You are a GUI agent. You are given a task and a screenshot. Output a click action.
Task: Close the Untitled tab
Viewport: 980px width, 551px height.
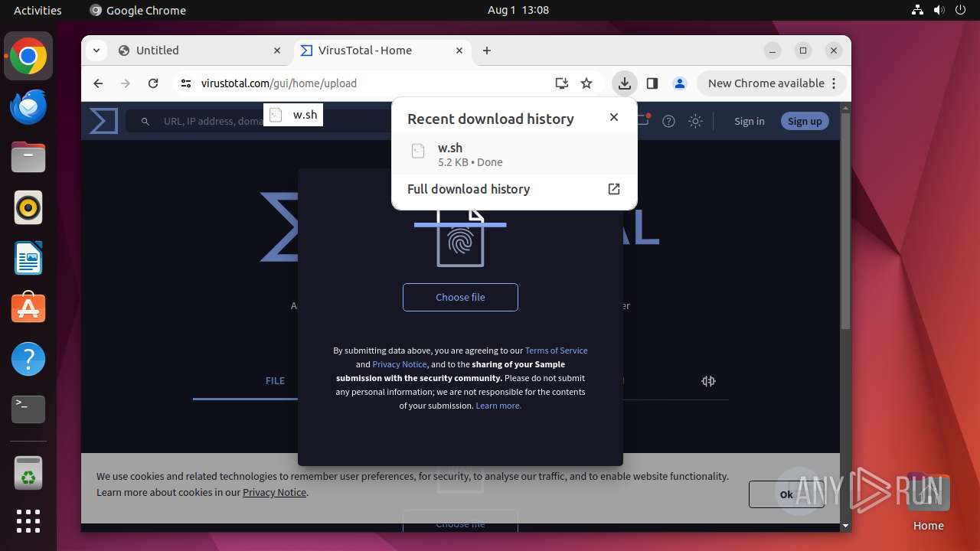277,51
